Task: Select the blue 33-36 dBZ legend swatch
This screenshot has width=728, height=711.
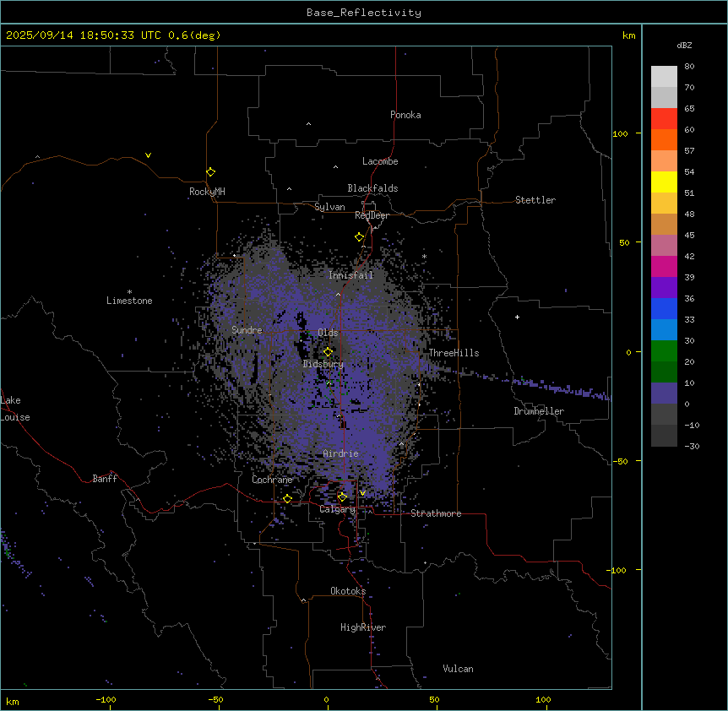Action: 664,308
